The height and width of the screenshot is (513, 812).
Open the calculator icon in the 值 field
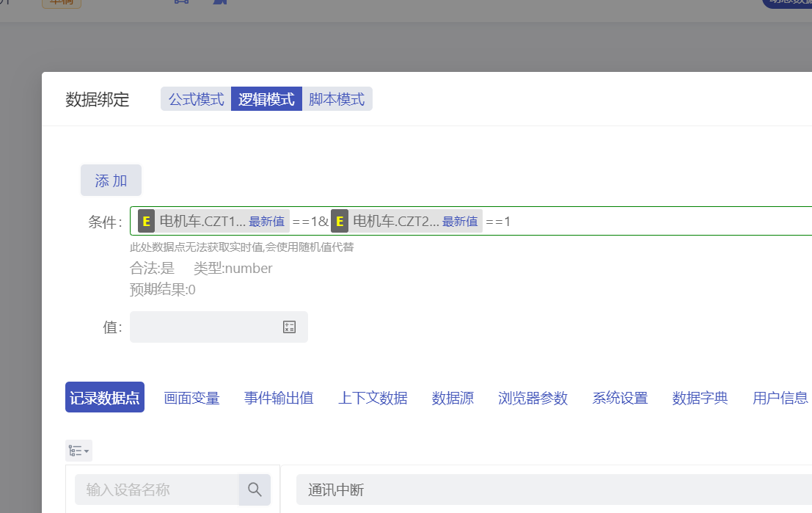point(289,327)
